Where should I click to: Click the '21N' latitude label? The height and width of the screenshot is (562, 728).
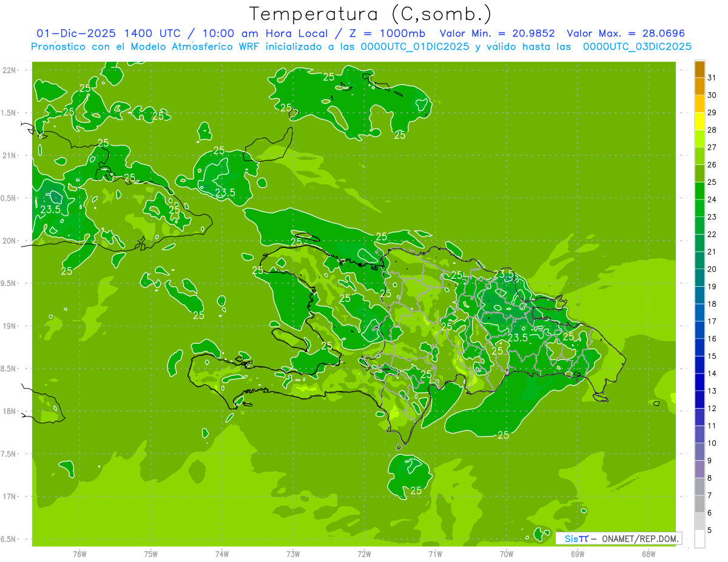(10, 155)
